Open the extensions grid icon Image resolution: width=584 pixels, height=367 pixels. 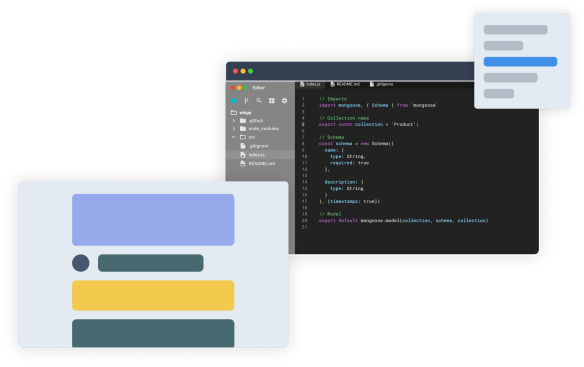272,101
